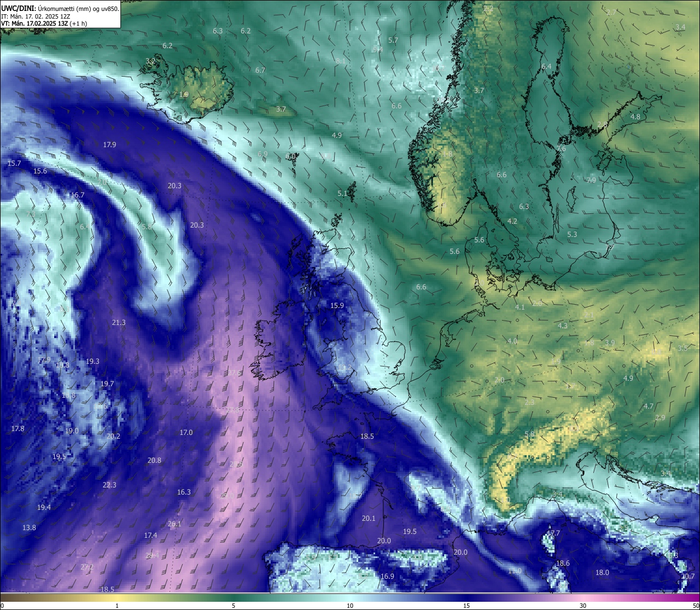Select the map value 5.1
Screen dimensions: 700x610
coord(342,194)
